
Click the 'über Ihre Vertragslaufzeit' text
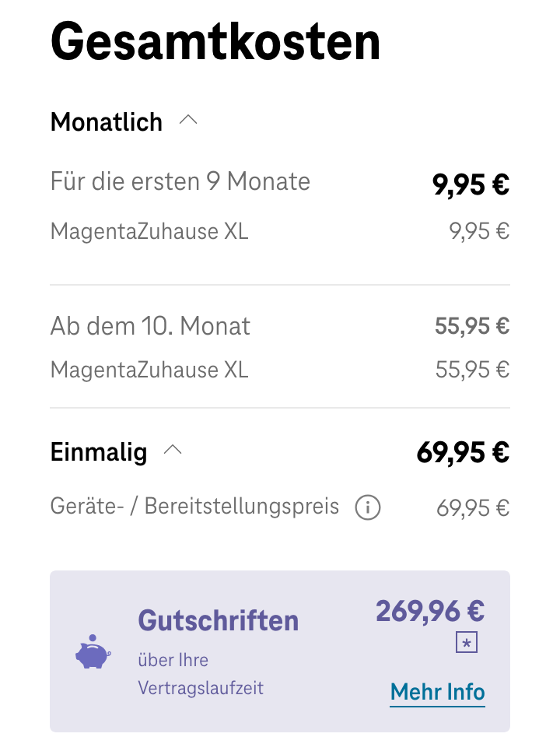(201, 674)
